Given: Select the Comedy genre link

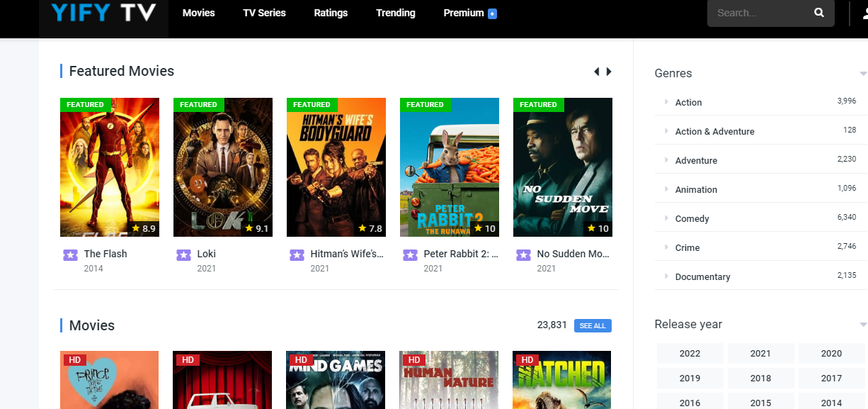Looking at the screenshot, I should pos(692,219).
